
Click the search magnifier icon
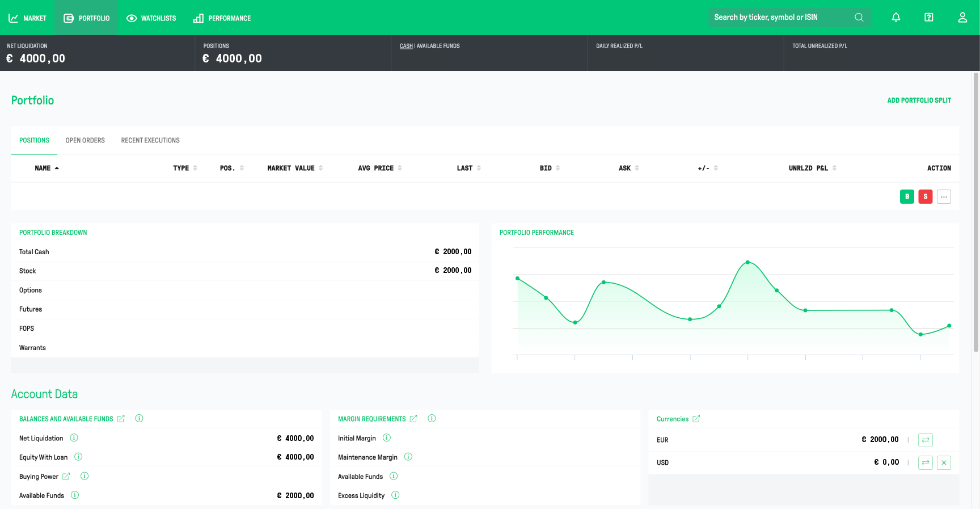(859, 18)
